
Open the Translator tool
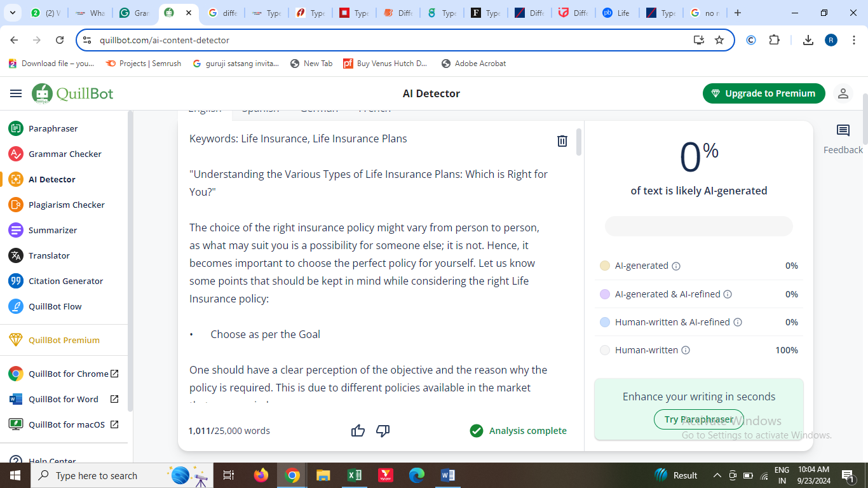point(49,255)
